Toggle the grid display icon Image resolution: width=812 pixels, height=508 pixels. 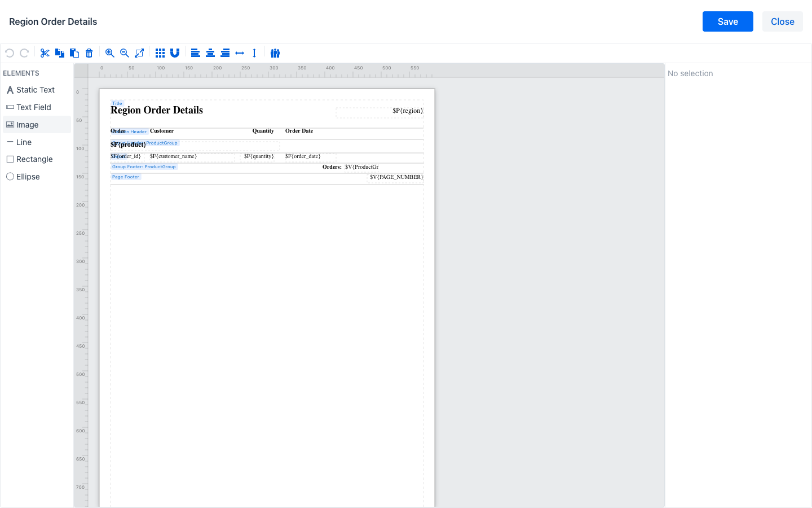click(x=160, y=53)
